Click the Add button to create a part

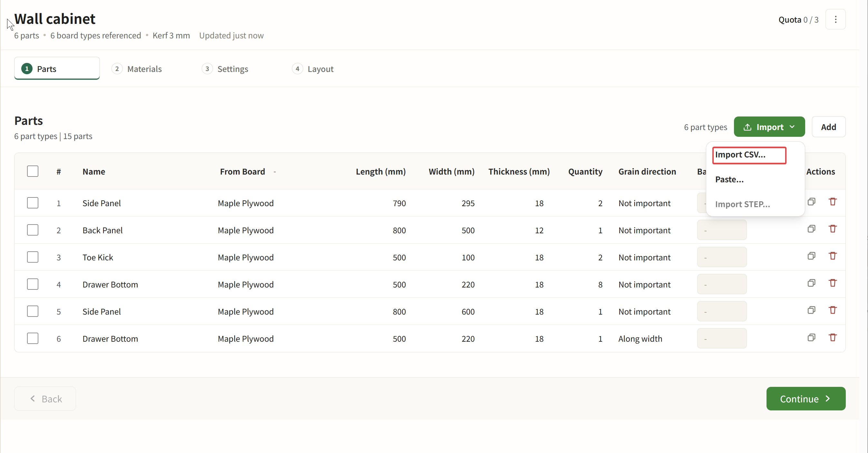tap(829, 127)
